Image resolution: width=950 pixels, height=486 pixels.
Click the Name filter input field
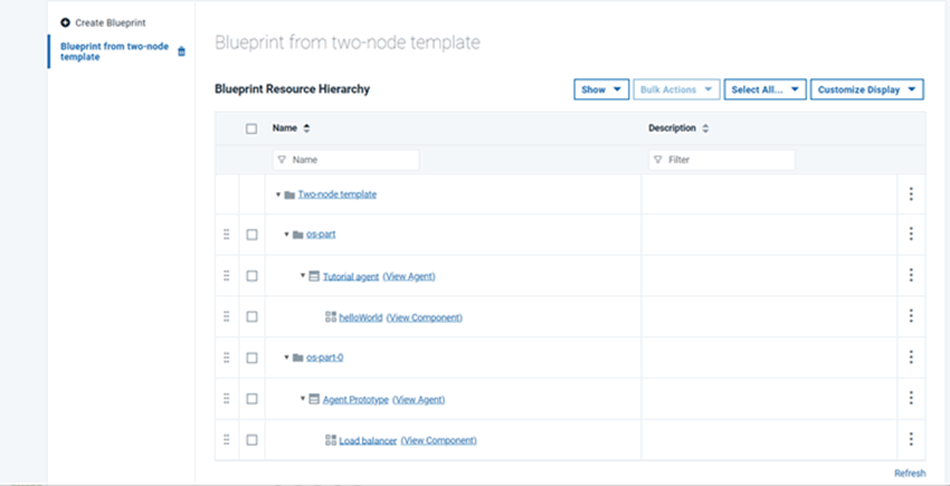(346, 160)
